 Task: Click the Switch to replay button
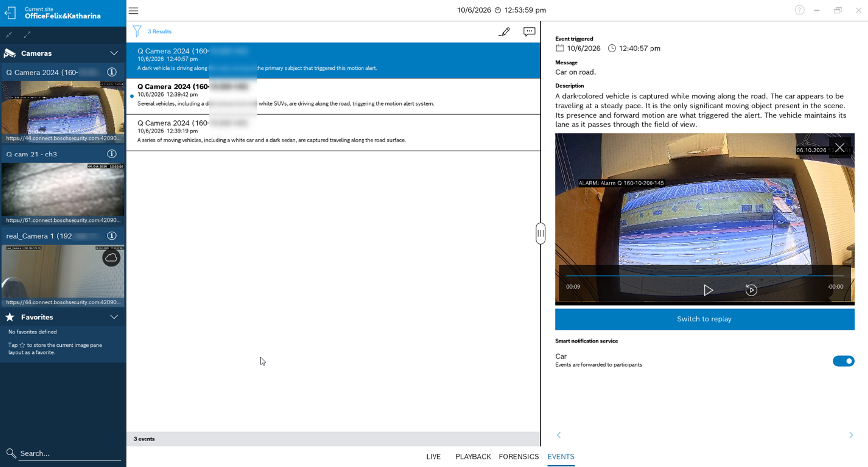click(x=705, y=319)
